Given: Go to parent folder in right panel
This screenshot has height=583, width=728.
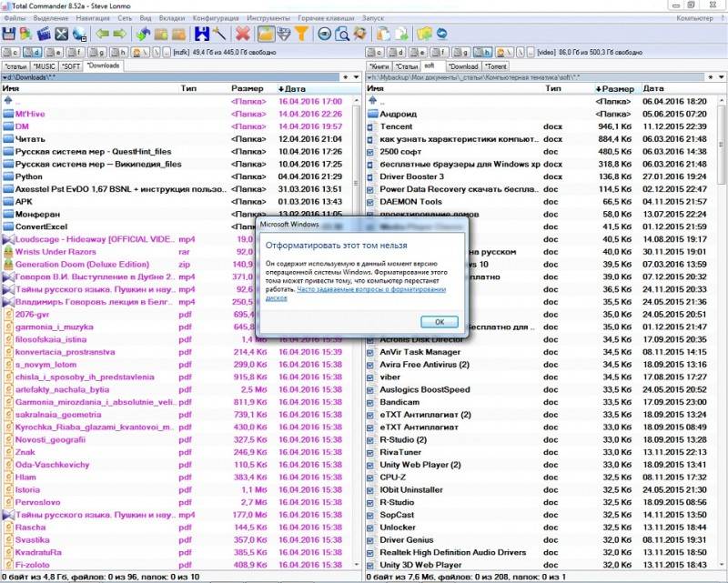Looking at the screenshot, I should [x=541, y=101].
